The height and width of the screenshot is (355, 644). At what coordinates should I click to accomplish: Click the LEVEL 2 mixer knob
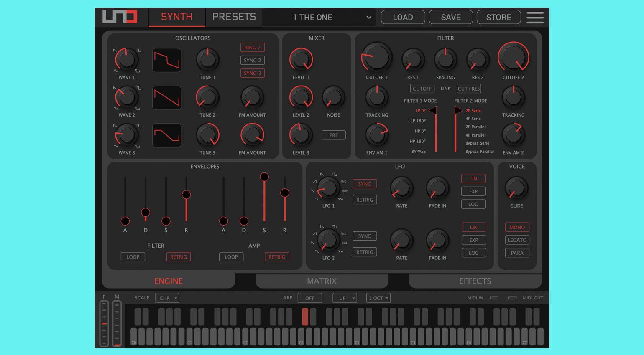[301, 97]
